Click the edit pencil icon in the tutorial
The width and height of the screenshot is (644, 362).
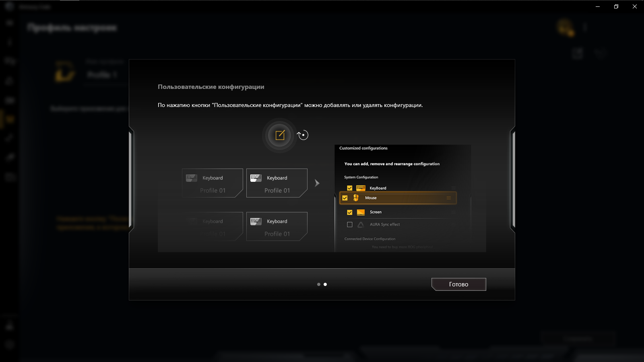pyautogui.click(x=279, y=135)
